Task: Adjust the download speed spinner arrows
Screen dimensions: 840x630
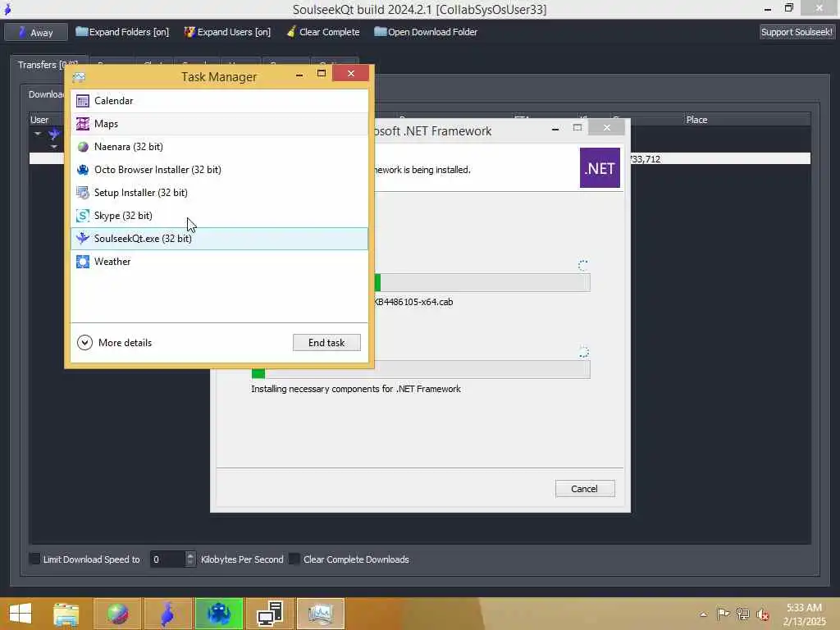Action: click(190, 559)
